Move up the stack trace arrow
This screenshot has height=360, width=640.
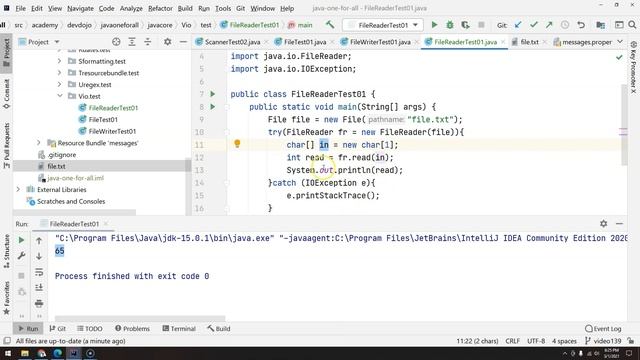pyautogui.click(x=39, y=241)
